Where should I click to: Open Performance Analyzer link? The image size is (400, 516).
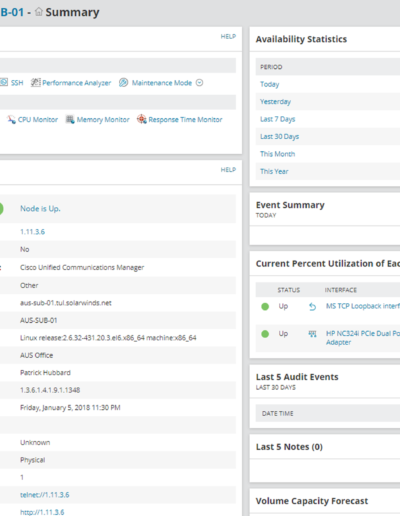coord(77,83)
